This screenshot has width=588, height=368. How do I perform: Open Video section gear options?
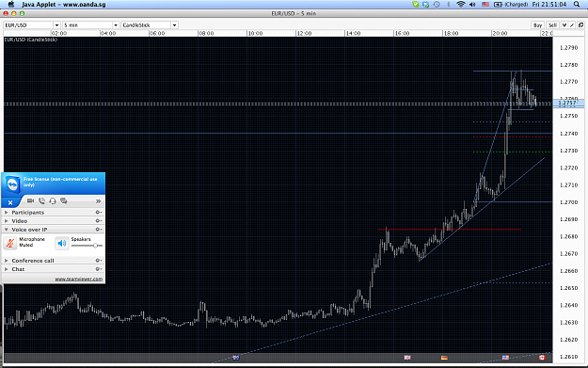tap(98, 221)
